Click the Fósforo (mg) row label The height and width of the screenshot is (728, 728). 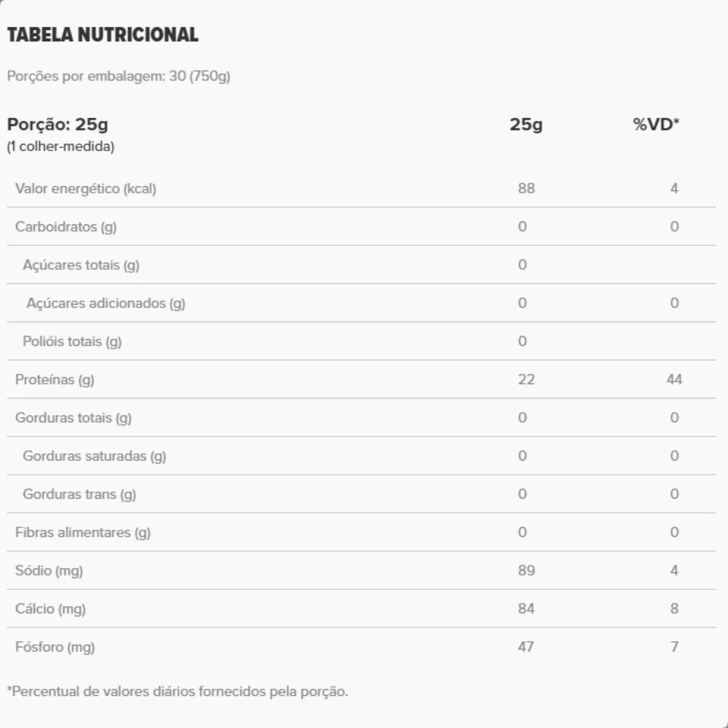(55, 647)
